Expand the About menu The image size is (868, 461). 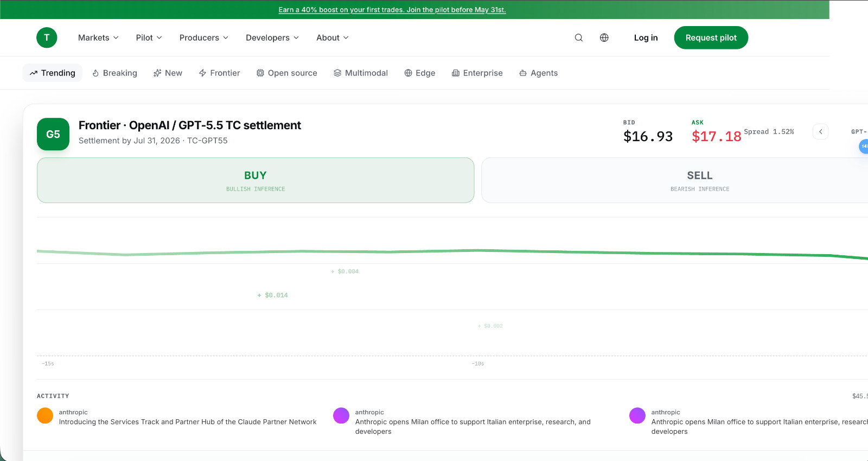(x=333, y=37)
